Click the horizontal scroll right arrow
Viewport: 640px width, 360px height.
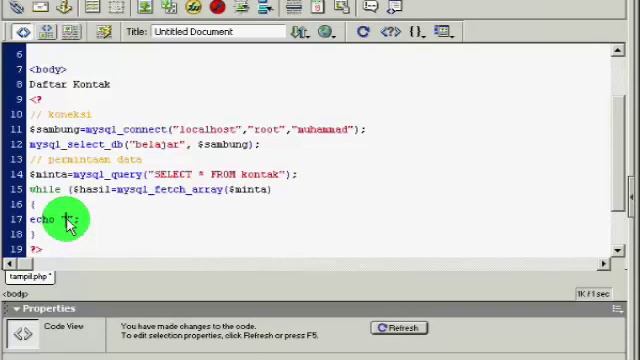(x=603, y=264)
